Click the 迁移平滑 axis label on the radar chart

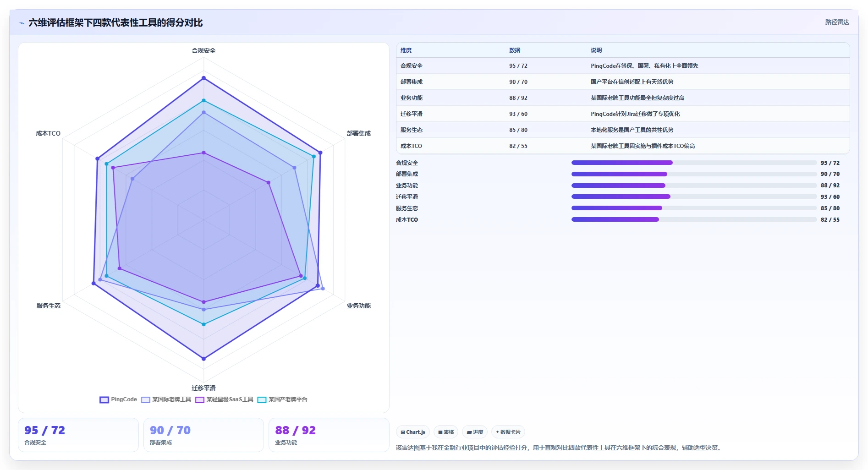(x=203, y=388)
